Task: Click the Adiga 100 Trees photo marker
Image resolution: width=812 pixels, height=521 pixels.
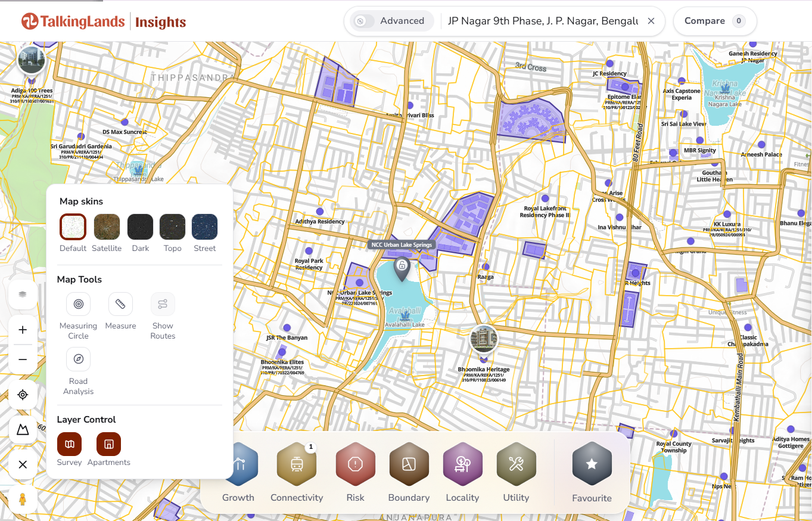Action: coord(31,58)
